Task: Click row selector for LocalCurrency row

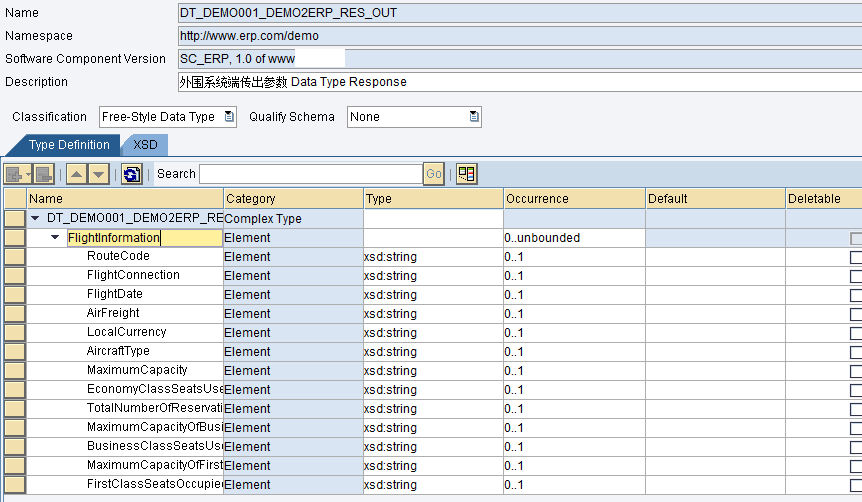Action: pos(15,333)
